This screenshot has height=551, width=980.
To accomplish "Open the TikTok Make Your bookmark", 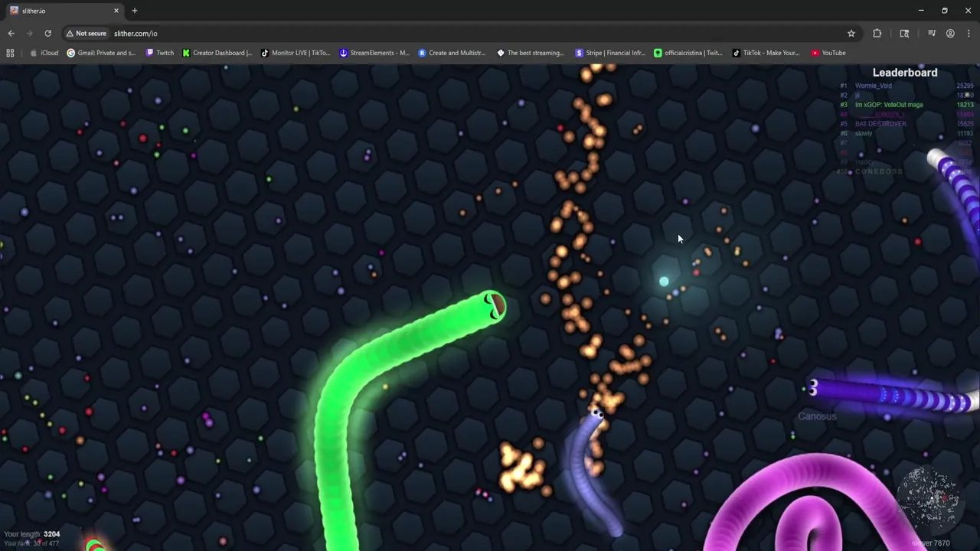I will [766, 53].
